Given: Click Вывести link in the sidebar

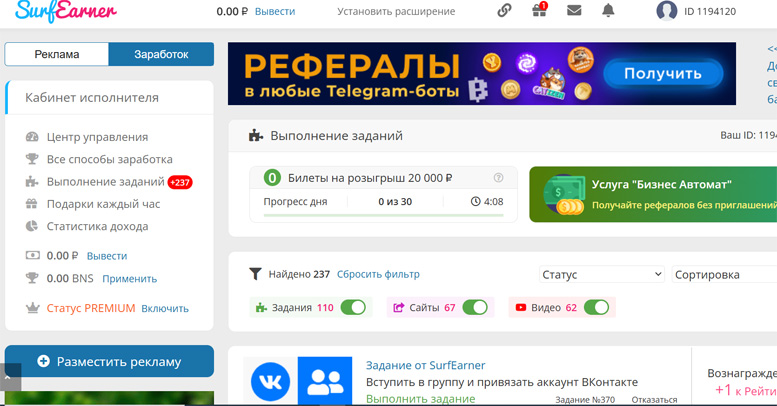Looking at the screenshot, I should click(107, 256).
